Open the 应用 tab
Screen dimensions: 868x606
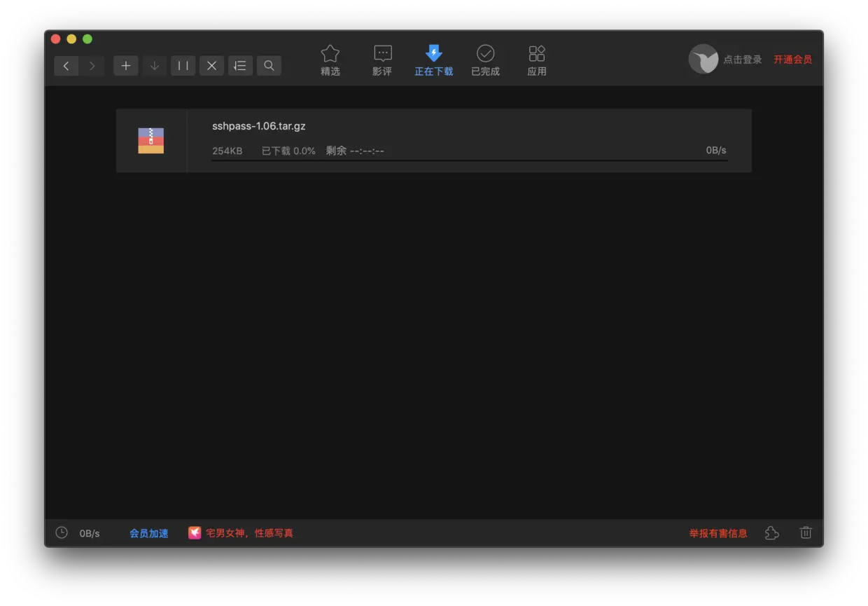537,60
